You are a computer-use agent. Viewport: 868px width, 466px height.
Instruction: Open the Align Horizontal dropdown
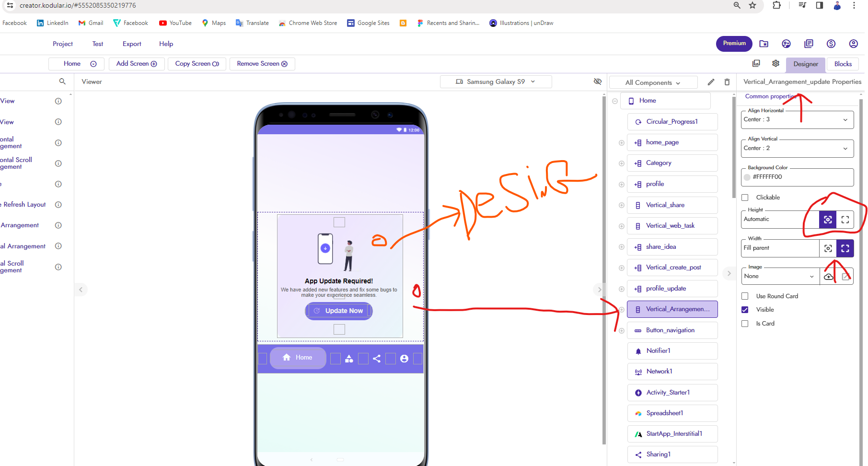tap(797, 120)
